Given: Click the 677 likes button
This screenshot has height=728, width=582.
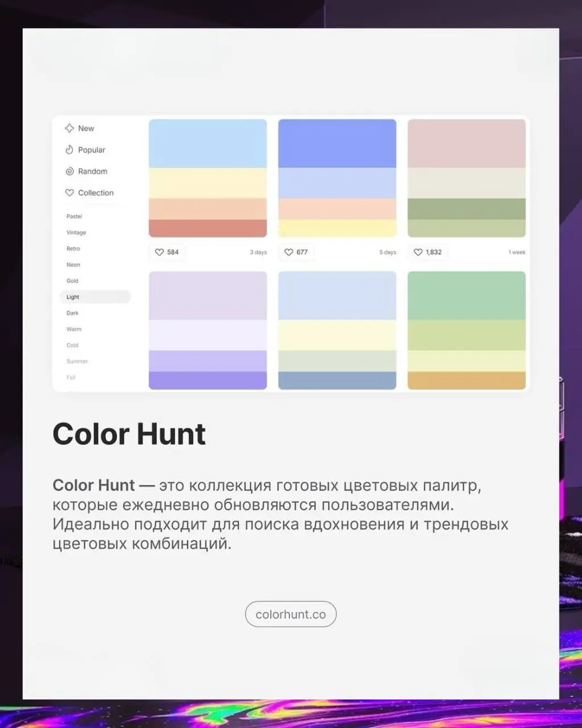Looking at the screenshot, I should click(296, 252).
